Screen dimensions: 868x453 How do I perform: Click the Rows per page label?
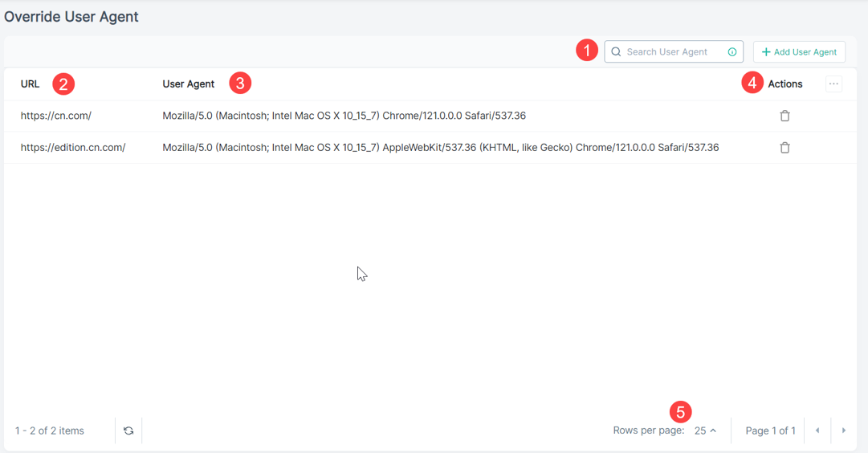648,431
